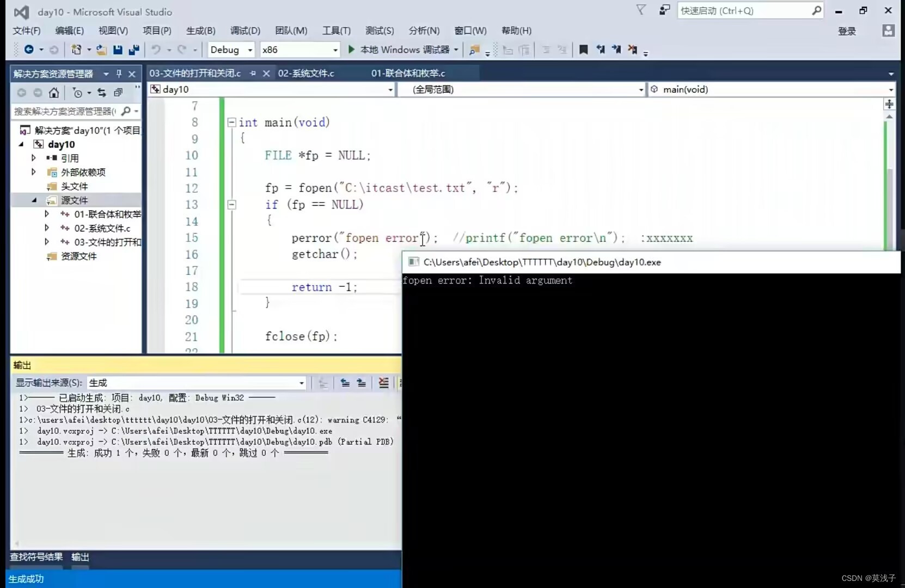The height and width of the screenshot is (588, 905).
Task: Expand the 引用 tree node
Action: click(34, 158)
